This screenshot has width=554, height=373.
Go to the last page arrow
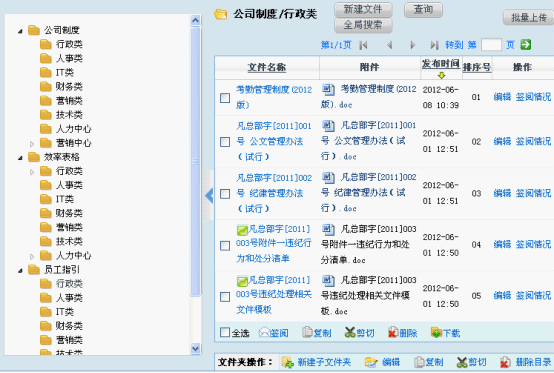(x=434, y=45)
